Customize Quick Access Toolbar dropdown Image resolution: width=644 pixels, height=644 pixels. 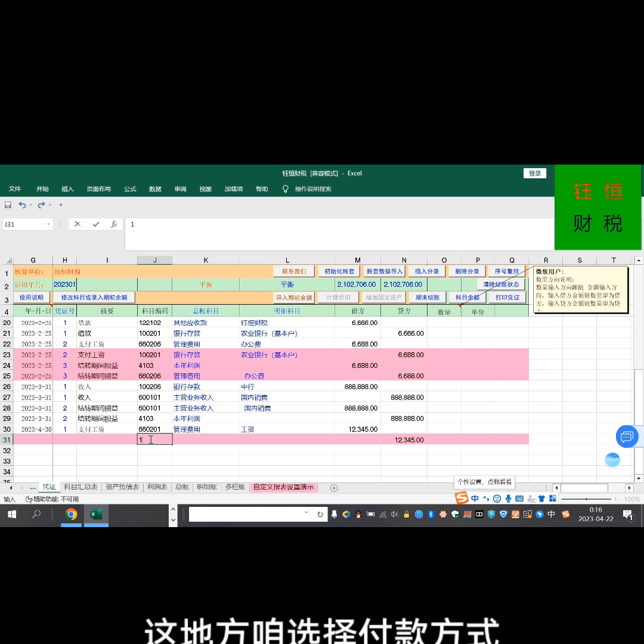(61, 205)
